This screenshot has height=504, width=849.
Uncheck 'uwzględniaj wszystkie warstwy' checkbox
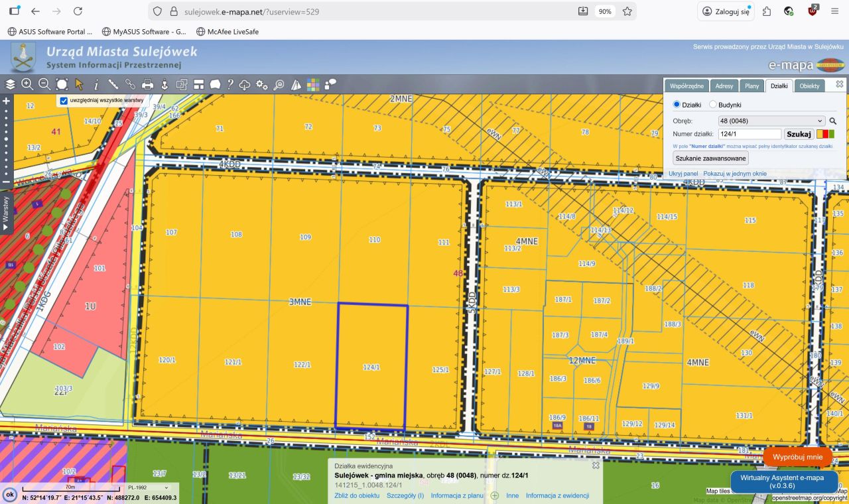point(64,101)
